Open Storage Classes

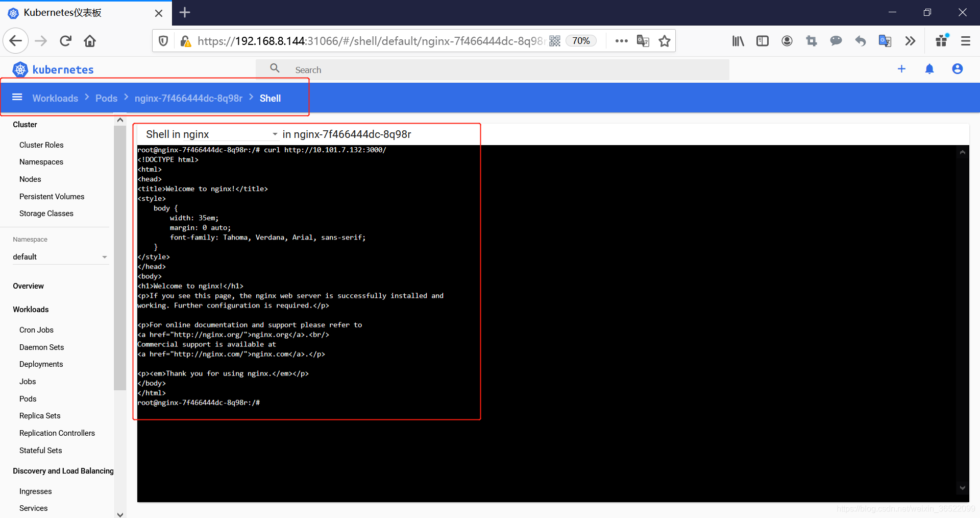coord(46,214)
